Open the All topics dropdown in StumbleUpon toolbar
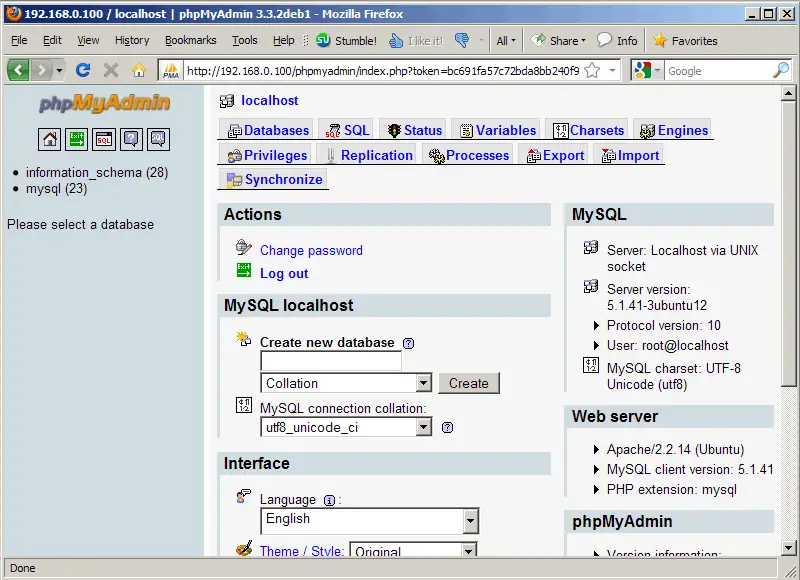The height and width of the screenshot is (580, 800). [506, 40]
